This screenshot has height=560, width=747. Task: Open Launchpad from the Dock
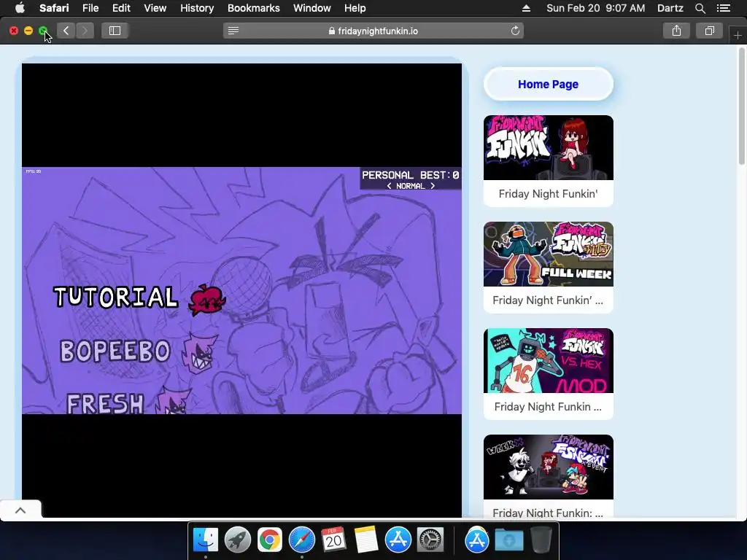pos(238,540)
